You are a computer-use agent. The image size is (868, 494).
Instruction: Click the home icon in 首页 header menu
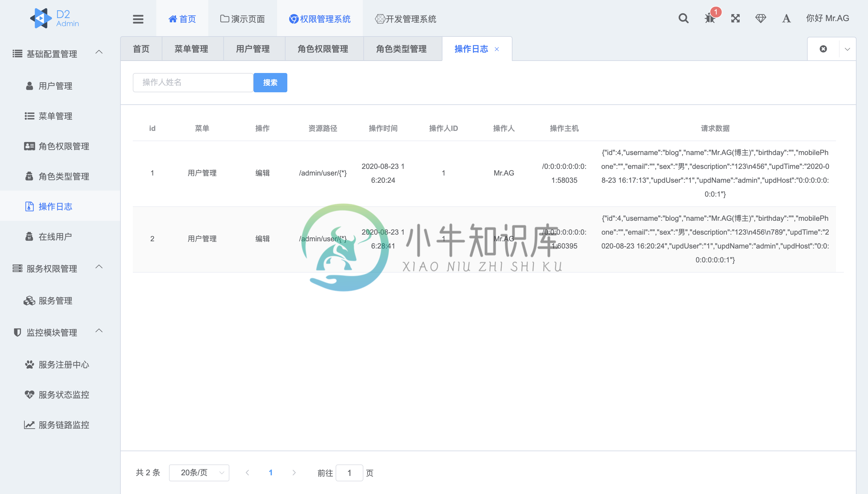click(x=173, y=19)
